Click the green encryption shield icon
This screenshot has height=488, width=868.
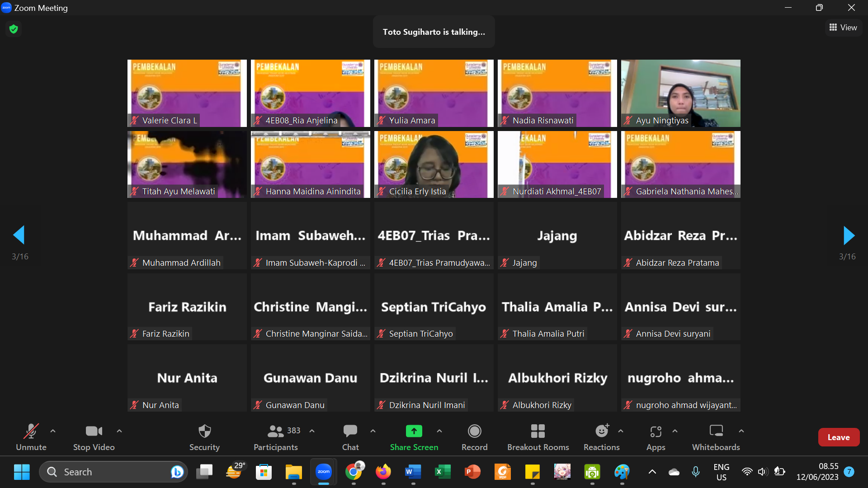[x=14, y=29]
